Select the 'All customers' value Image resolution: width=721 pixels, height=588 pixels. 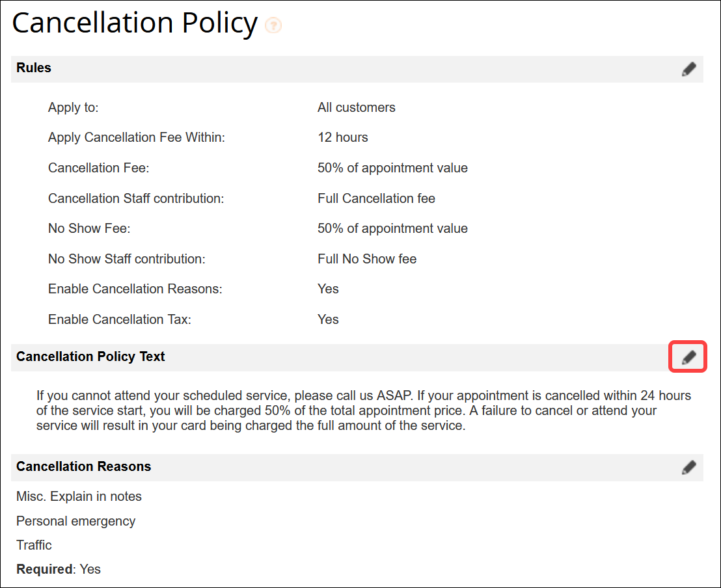pos(356,107)
